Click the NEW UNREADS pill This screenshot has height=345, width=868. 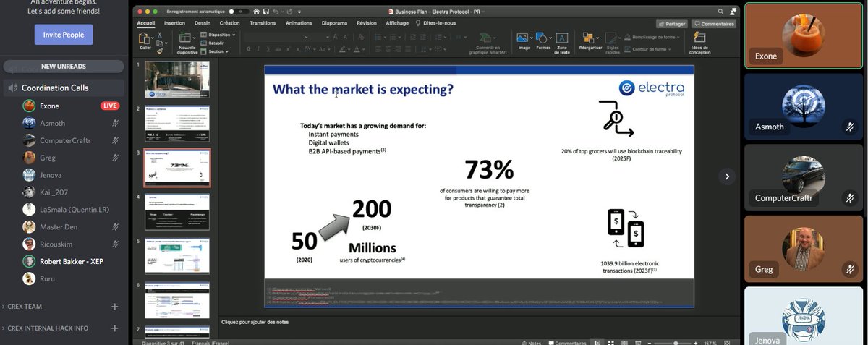[x=63, y=67]
